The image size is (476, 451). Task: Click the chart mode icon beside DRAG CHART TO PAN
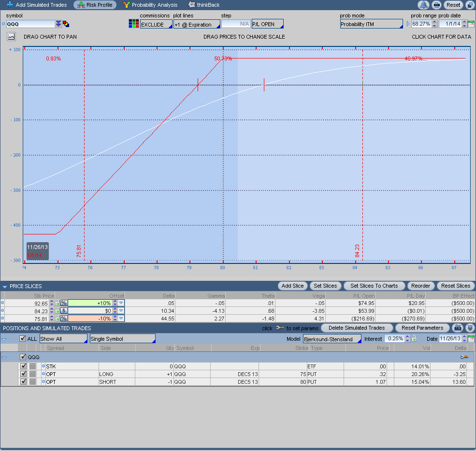tap(11, 37)
